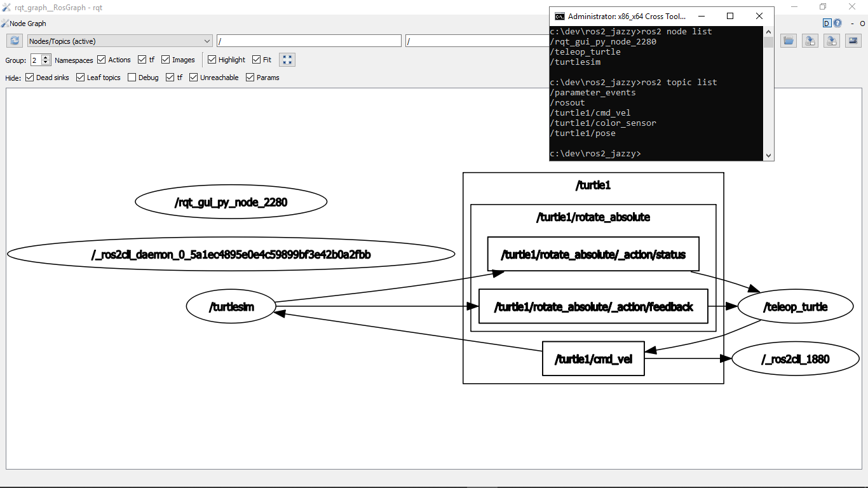The height and width of the screenshot is (488, 868).
Task: Click the topic filter field behind Command Prompt
Action: coord(477,41)
